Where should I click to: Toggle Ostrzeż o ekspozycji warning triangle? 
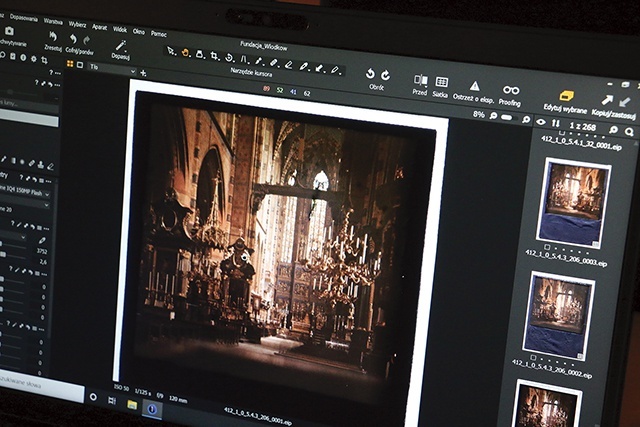coord(474,86)
